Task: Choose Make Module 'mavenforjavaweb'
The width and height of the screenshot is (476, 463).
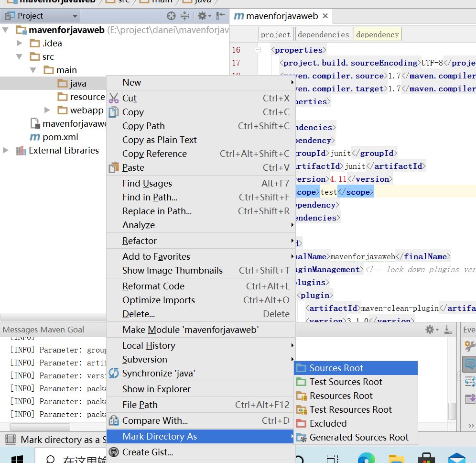Action: [x=201, y=330]
